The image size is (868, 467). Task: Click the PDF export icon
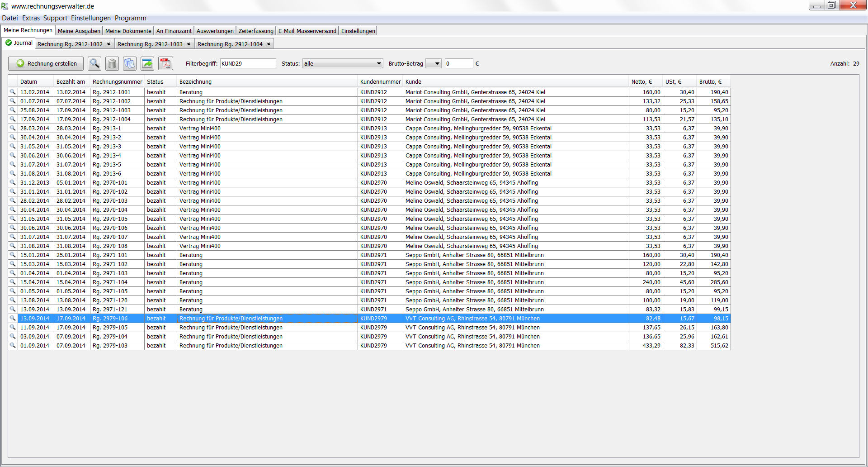tap(165, 64)
